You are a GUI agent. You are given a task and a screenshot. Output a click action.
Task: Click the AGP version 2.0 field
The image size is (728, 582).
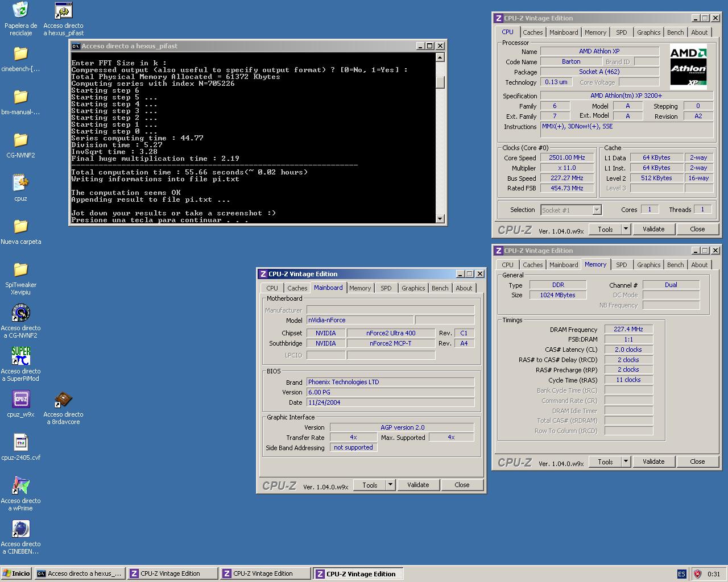[x=402, y=427]
